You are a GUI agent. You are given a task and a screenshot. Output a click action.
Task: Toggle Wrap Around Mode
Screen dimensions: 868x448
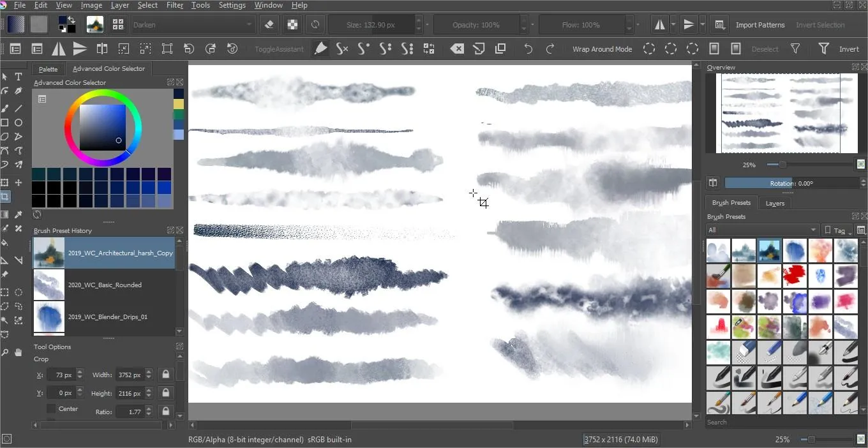(x=602, y=49)
